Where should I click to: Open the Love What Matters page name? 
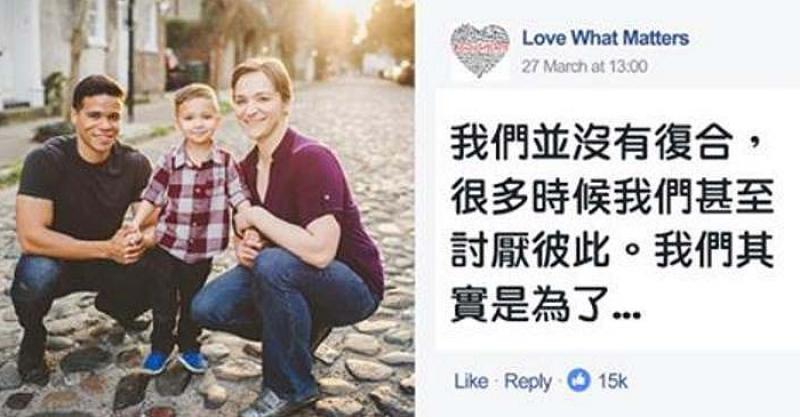point(605,38)
